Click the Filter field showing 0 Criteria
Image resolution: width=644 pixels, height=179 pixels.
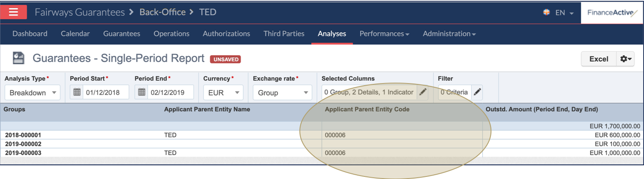click(x=455, y=92)
